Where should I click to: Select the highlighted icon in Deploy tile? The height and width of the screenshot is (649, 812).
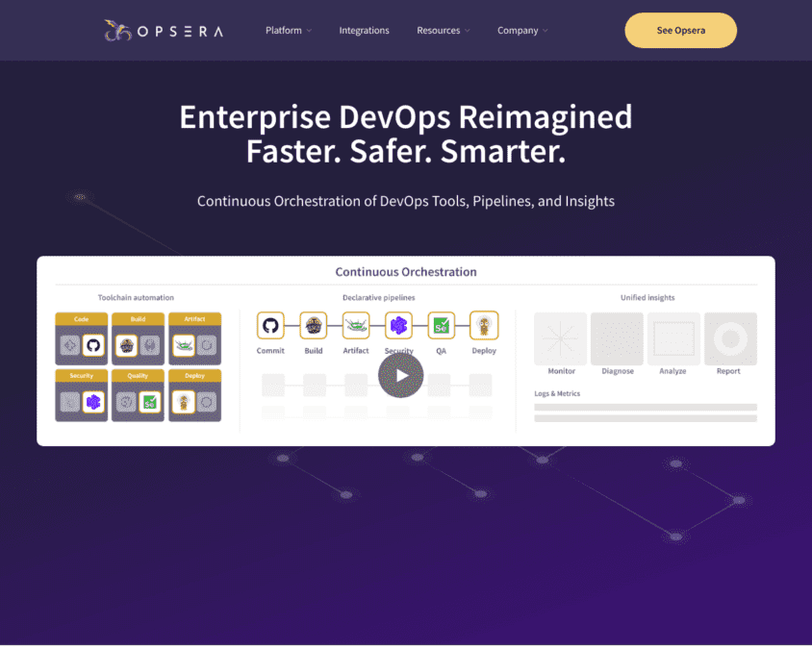pyautogui.click(x=184, y=402)
